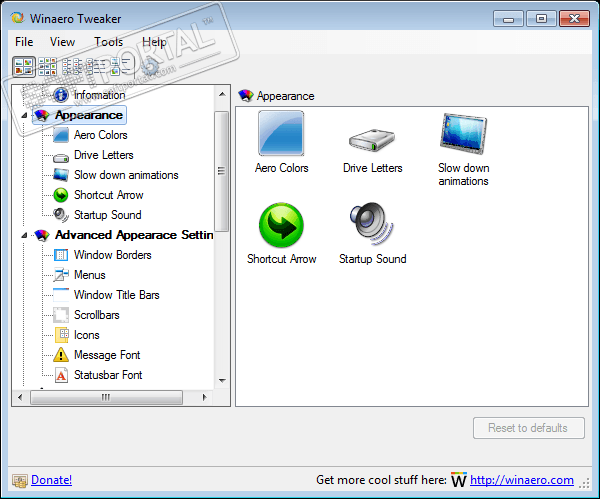Minimize the Winaero Tweaker window
Screen dimensions: 600x499
tap(508, 18)
